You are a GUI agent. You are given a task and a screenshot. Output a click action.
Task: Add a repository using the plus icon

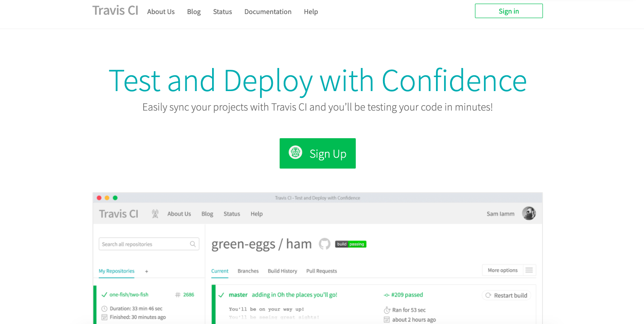point(146,271)
